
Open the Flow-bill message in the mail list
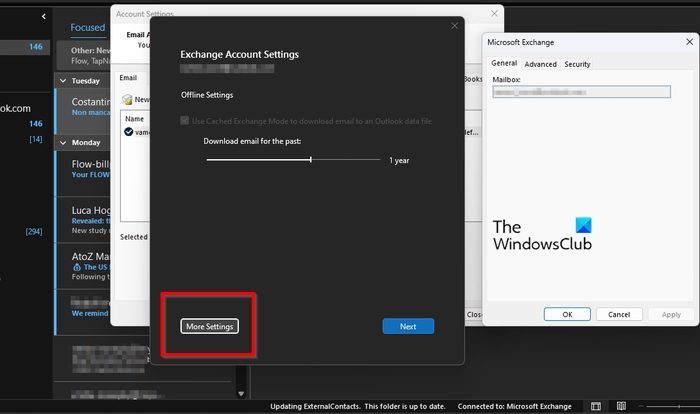83,173
